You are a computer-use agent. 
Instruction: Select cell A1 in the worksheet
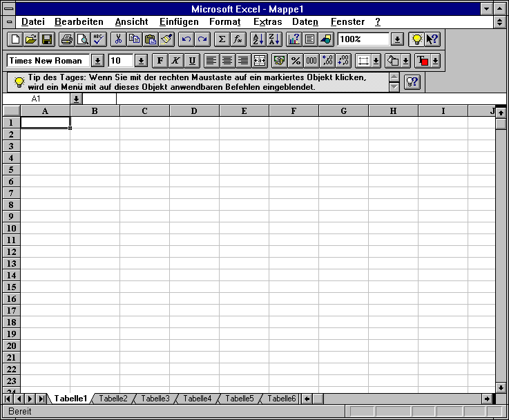[46, 122]
